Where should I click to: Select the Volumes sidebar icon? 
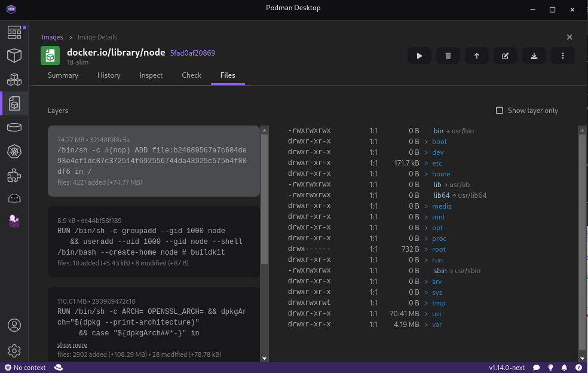[14, 127]
